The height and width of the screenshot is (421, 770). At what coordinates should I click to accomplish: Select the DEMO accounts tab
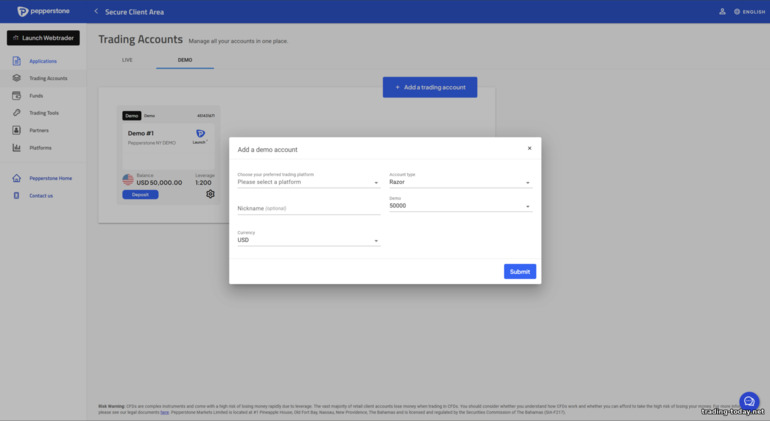pos(185,60)
